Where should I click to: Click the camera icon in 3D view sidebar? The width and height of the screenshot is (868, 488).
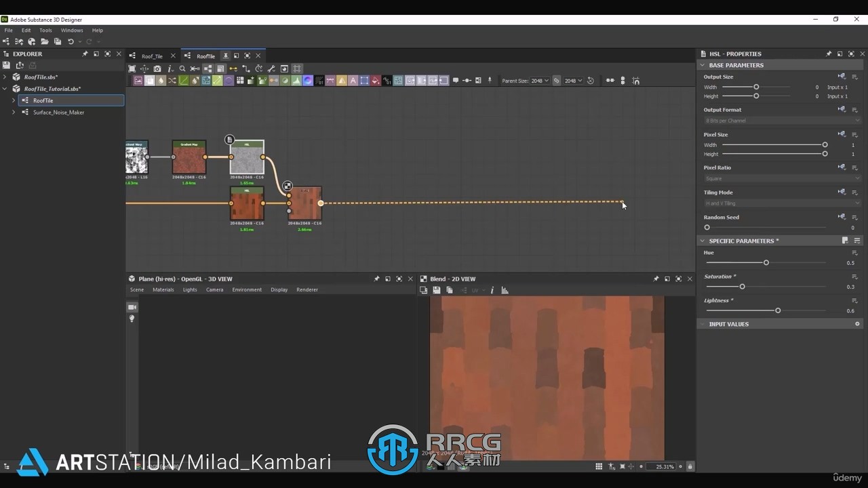pyautogui.click(x=132, y=307)
